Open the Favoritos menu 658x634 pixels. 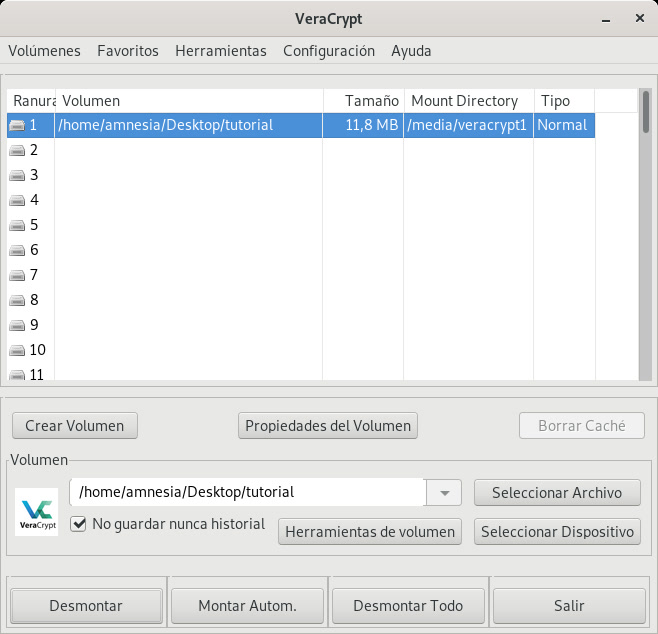[x=127, y=51]
